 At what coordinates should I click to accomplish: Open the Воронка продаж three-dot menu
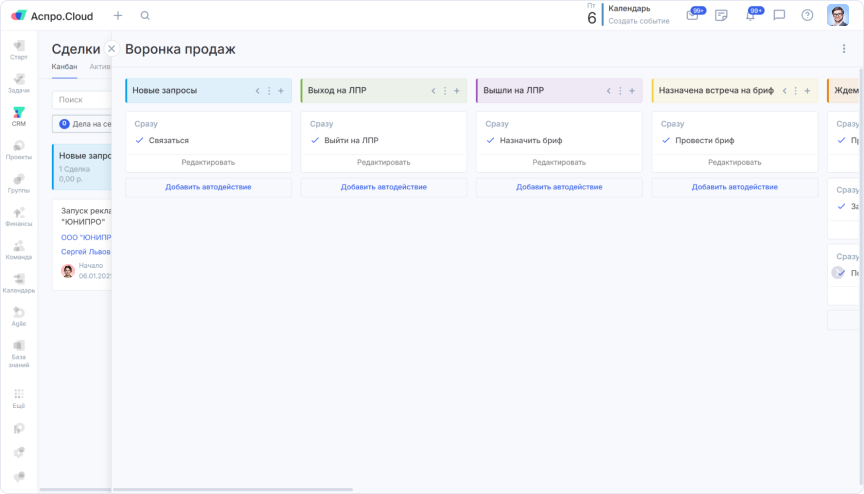click(x=843, y=49)
